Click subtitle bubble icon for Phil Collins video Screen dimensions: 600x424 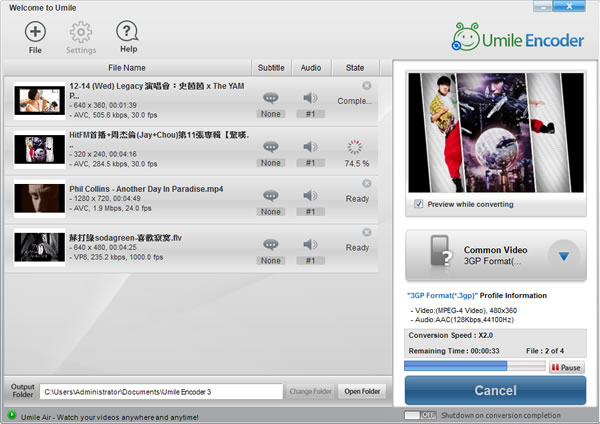coord(271,195)
